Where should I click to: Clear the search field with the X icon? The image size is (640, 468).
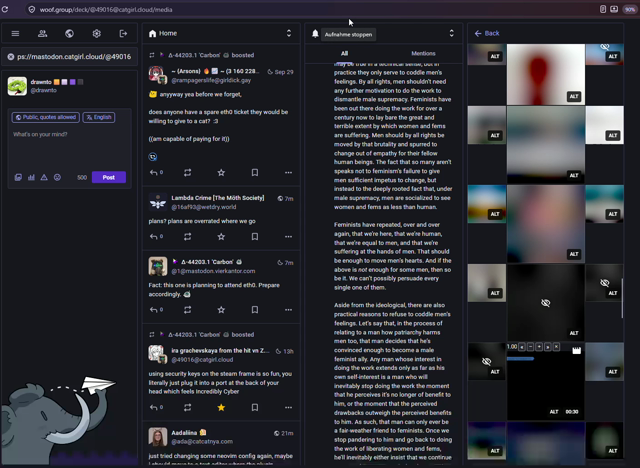[x=11, y=57]
